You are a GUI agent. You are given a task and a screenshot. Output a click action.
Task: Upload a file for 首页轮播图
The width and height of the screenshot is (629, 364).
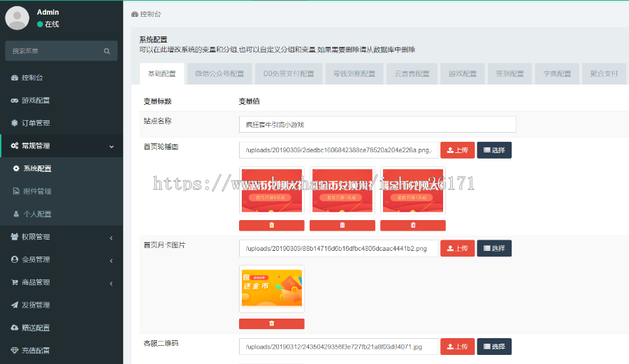[x=457, y=150]
